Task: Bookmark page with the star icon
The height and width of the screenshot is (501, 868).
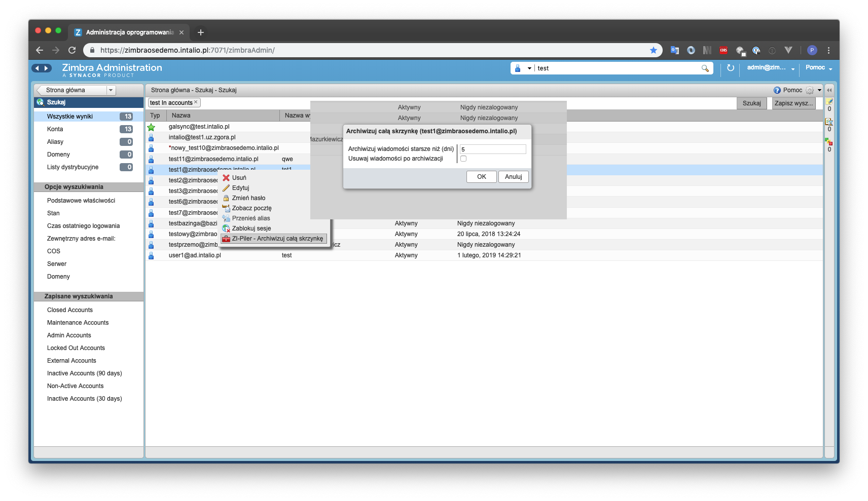Action: 654,50
